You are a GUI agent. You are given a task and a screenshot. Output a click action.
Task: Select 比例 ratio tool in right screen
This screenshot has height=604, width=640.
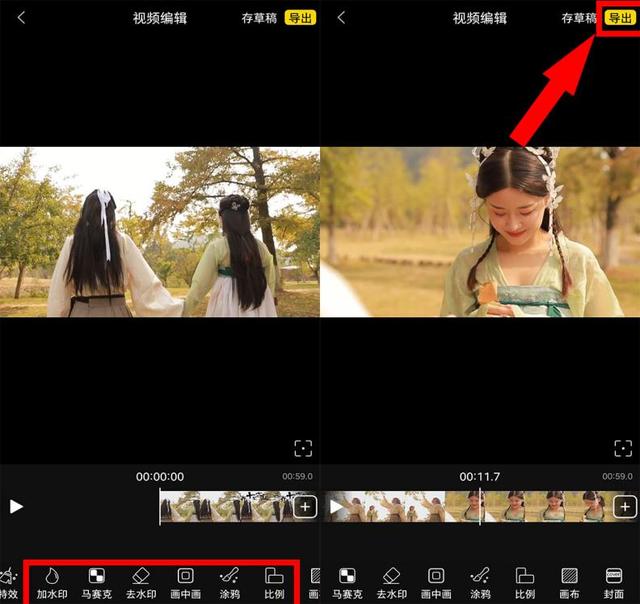[525, 582]
